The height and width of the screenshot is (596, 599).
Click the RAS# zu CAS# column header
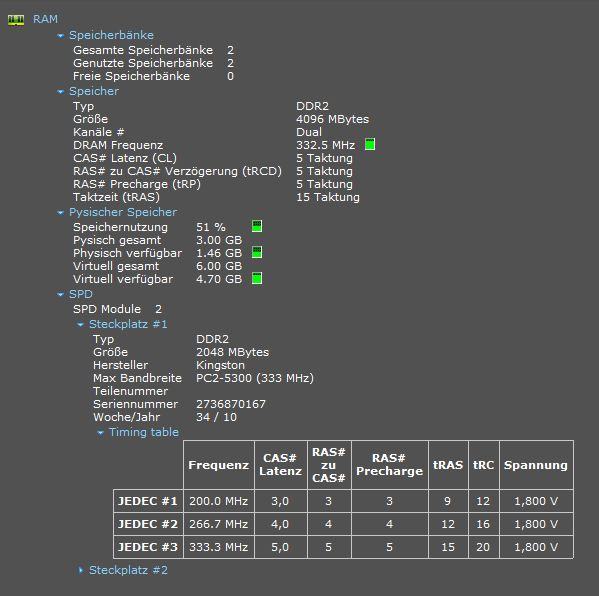click(329, 465)
